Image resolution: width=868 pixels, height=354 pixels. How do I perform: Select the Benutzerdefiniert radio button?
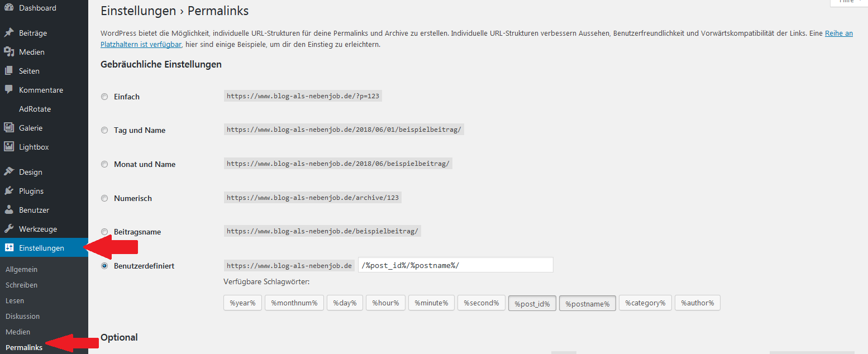(104, 266)
